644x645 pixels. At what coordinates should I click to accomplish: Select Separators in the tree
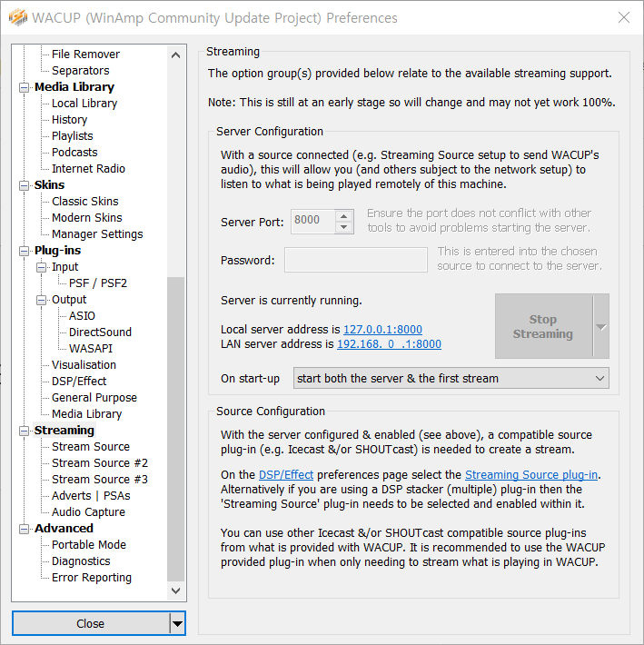pyautogui.click(x=81, y=71)
